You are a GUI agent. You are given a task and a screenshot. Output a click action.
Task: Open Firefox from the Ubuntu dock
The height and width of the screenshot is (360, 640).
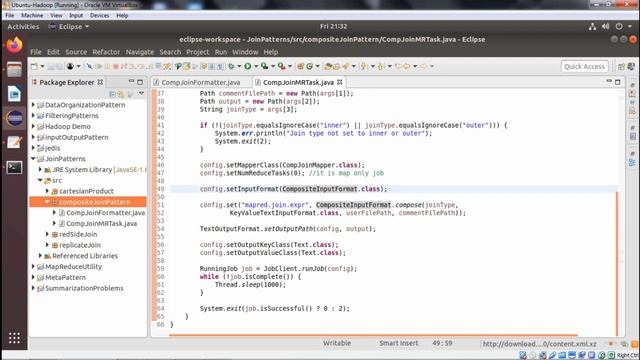(14, 45)
